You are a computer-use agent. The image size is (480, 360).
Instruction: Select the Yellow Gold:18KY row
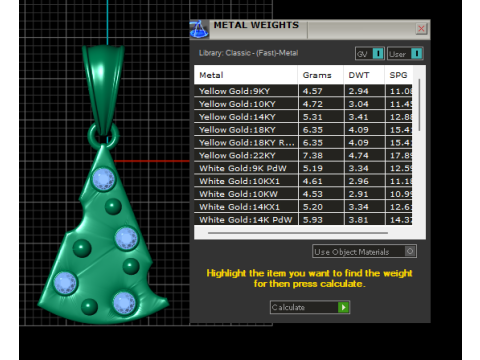click(x=303, y=130)
